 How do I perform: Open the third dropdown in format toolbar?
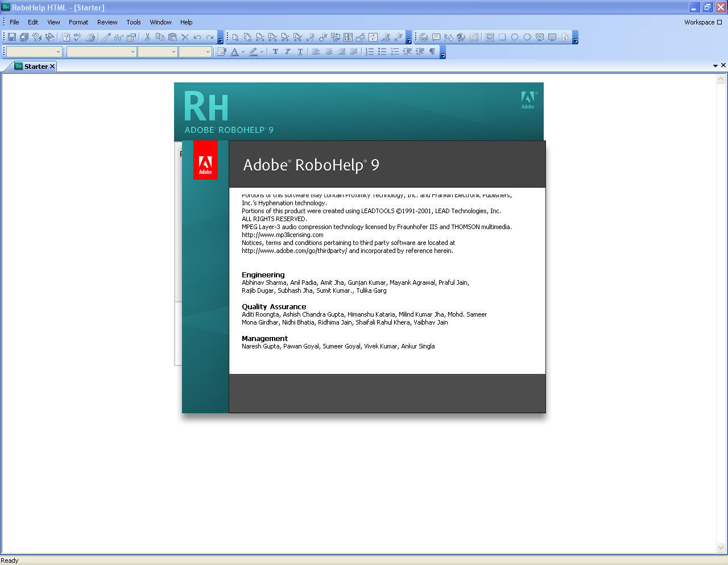(174, 52)
